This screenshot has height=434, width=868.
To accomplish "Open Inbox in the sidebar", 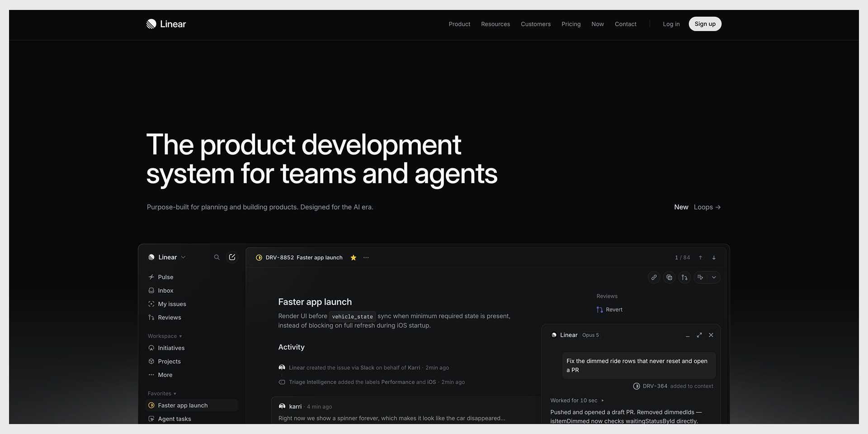I will [x=192, y=291].
